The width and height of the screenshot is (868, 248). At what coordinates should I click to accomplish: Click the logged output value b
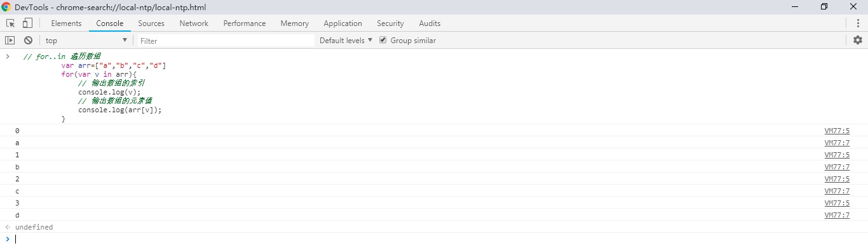(17, 167)
